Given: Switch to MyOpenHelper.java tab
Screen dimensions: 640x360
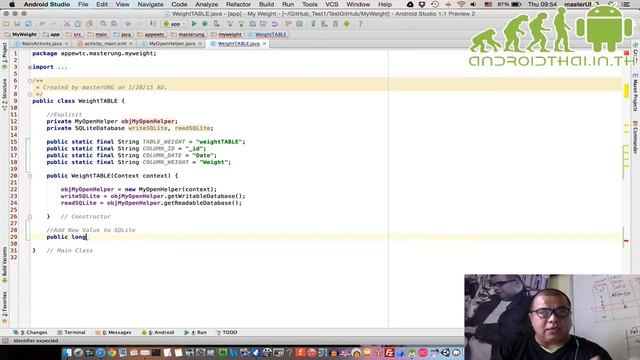Looking at the screenshot, I should click(172, 43).
